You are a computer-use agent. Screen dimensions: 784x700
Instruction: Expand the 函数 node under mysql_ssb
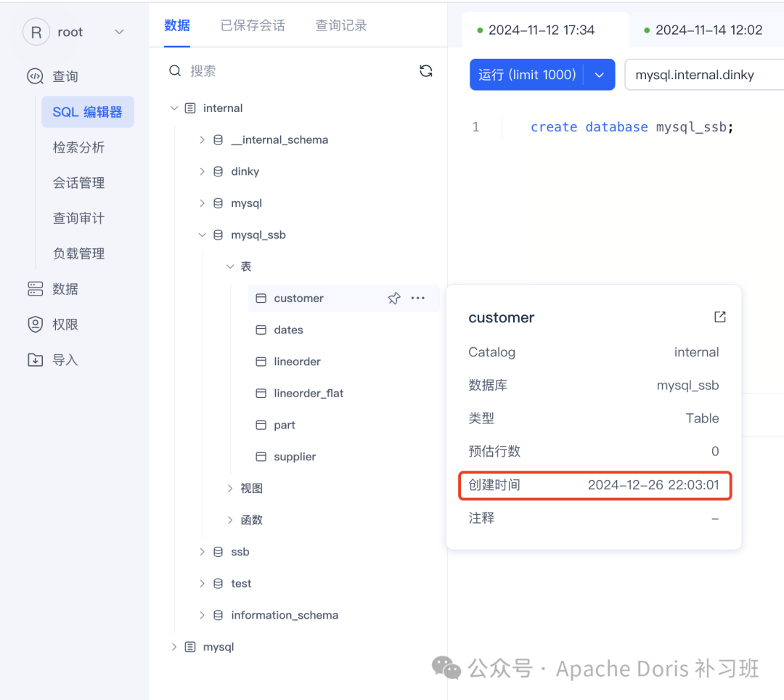(x=230, y=519)
